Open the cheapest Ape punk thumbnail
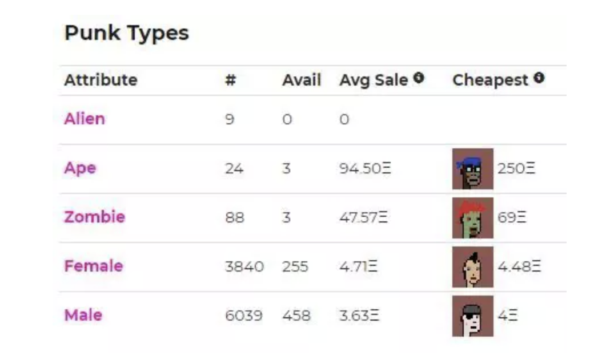 pyautogui.click(x=473, y=169)
